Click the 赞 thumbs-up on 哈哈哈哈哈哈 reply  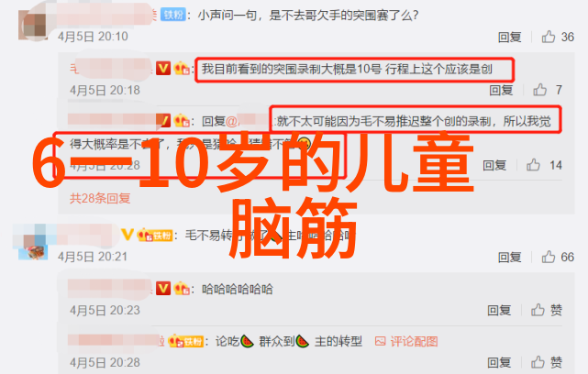[x=547, y=310]
